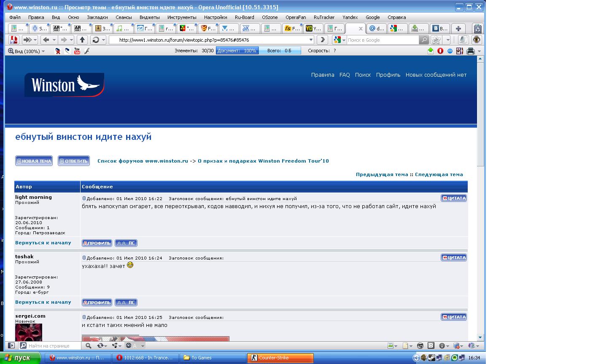Click the green up-arrow icon
The width and height of the screenshot is (601, 364).
pyautogui.click(x=431, y=51)
